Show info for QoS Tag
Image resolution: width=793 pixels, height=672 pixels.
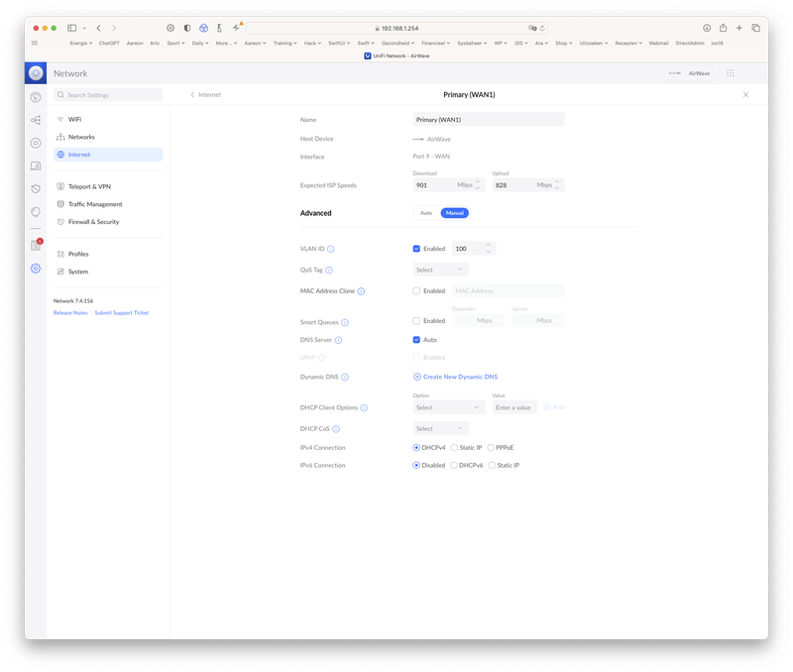(329, 270)
